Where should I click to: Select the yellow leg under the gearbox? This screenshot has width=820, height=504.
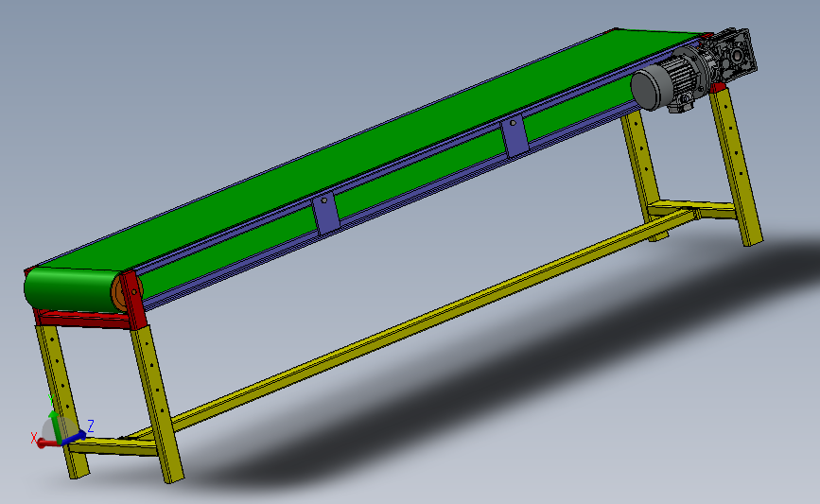tap(737, 167)
